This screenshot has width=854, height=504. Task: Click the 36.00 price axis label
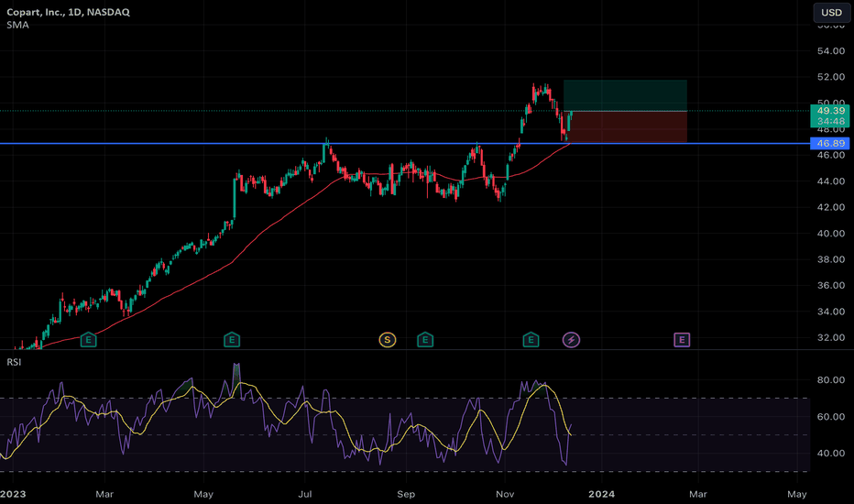click(x=830, y=285)
